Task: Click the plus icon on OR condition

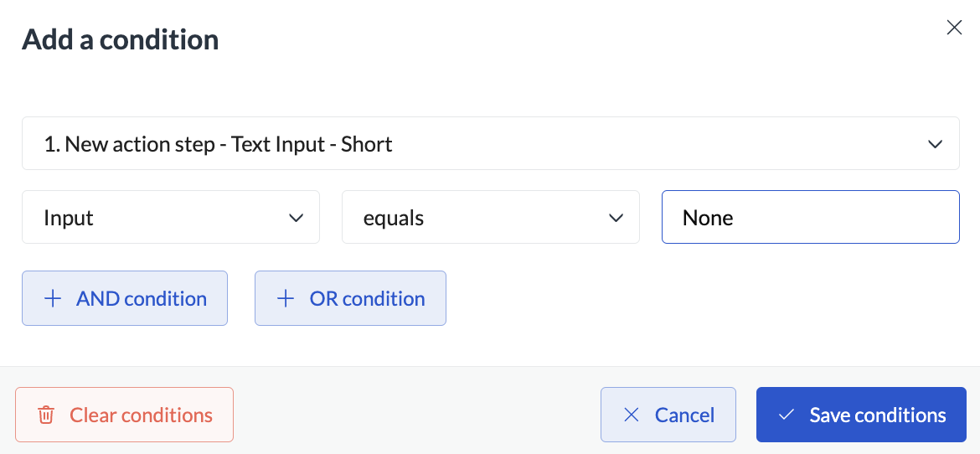Action: tap(286, 298)
